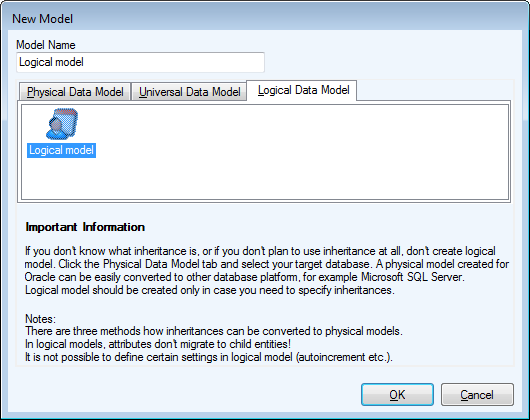Confirm the new model with OK
The width and height of the screenshot is (530, 420).
click(x=397, y=395)
